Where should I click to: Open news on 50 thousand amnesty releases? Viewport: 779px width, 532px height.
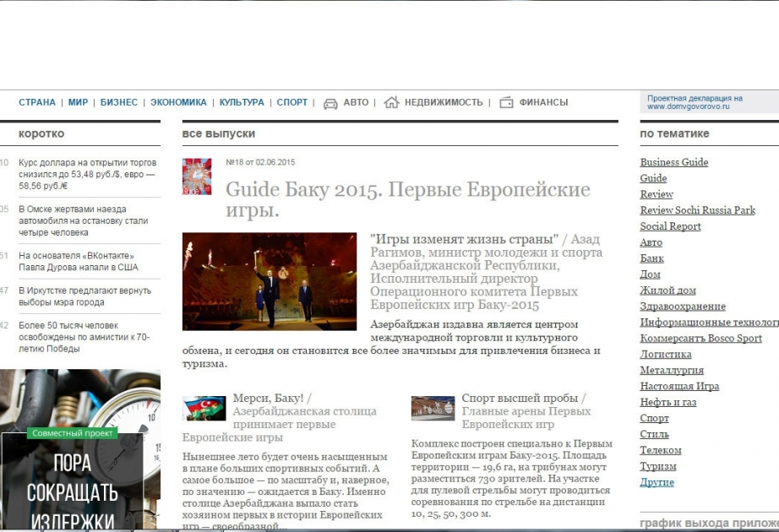[x=84, y=337]
